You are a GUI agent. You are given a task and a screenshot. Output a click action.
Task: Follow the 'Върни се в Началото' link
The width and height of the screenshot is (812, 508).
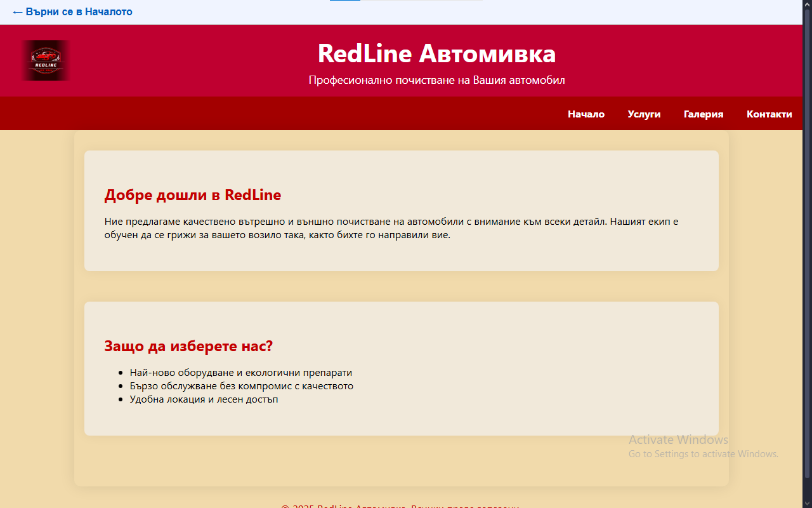[72, 11]
